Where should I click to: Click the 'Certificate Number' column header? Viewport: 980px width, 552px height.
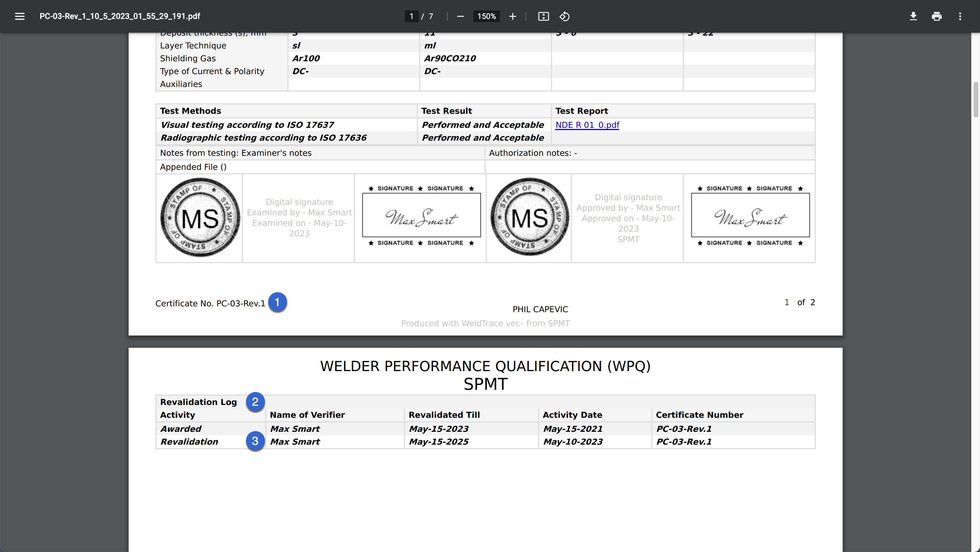[699, 415]
